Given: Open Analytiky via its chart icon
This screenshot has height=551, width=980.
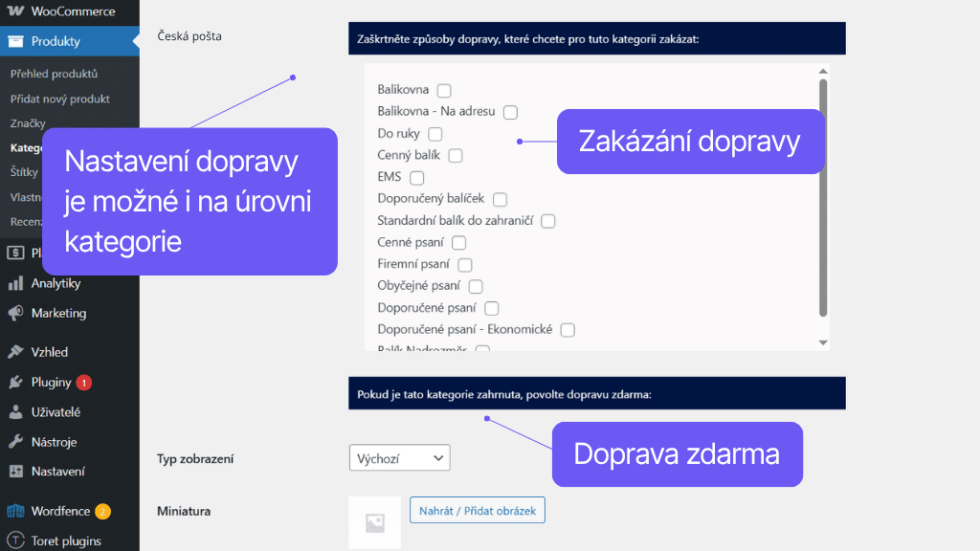Looking at the screenshot, I should pos(13,283).
